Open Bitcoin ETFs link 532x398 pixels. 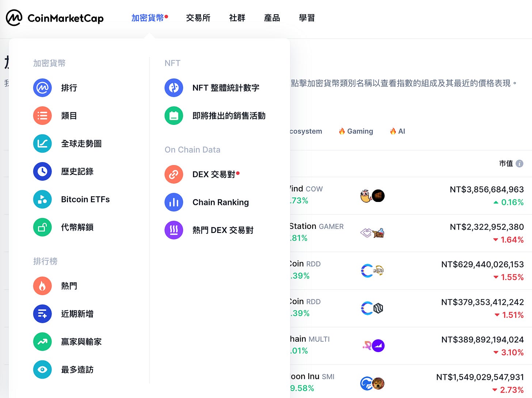click(x=85, y=199)
